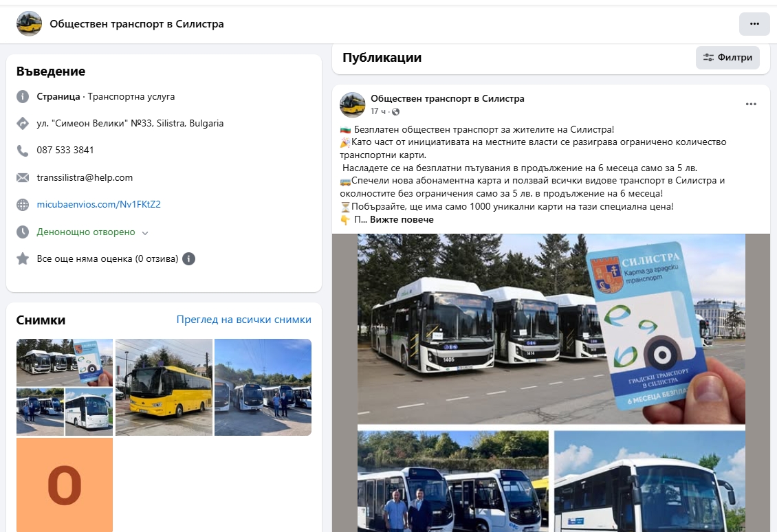Click the post author name Обществен транспорт в Силистра
The width and height of the screenshot is (777, 532).
pos(448,98)
